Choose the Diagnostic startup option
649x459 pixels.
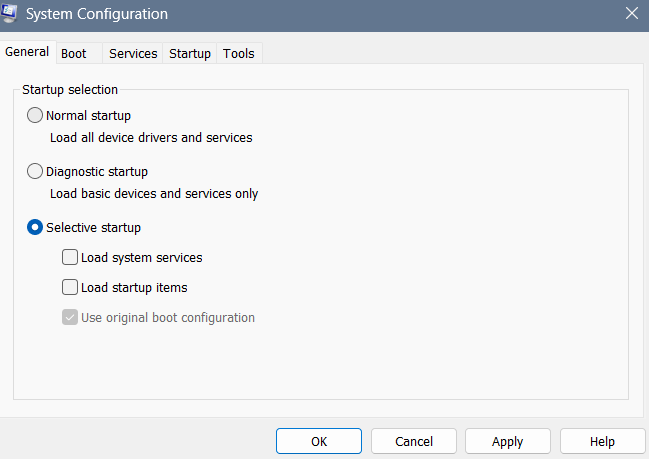[x=35, y=171]
